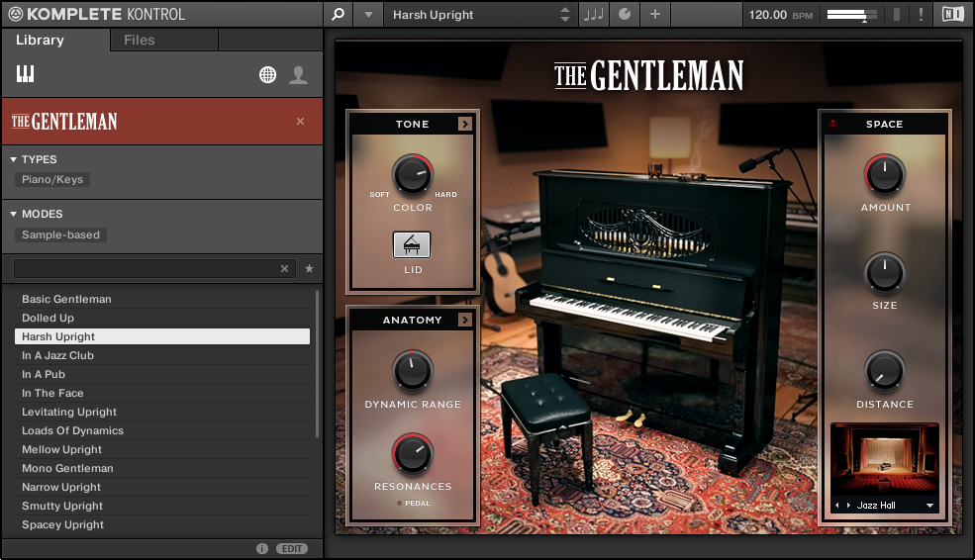This screenshot has height=560, width=975.
Task: Toggle the SPACE power LED
Action: pyautogui.click(x=833, y=124)
